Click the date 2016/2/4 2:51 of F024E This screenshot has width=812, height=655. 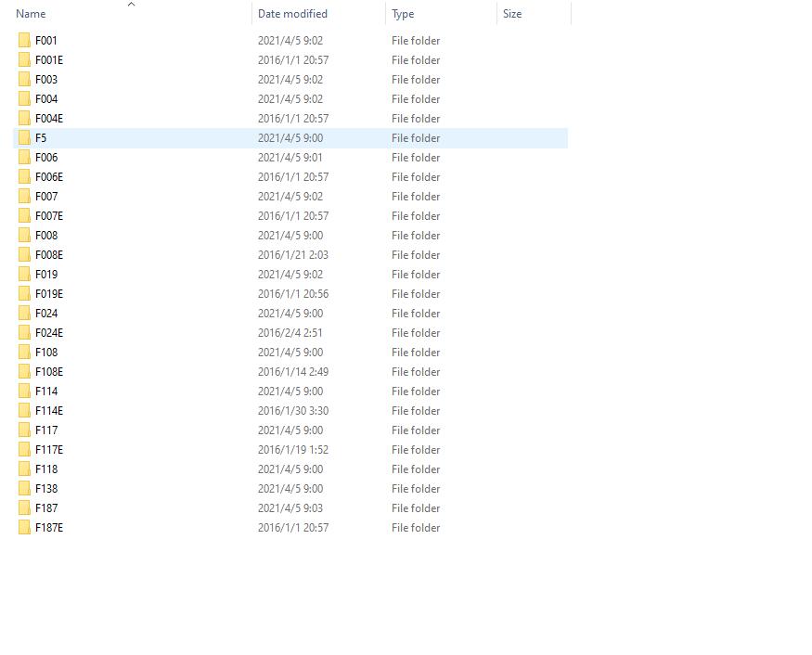(x=290, y=333)
